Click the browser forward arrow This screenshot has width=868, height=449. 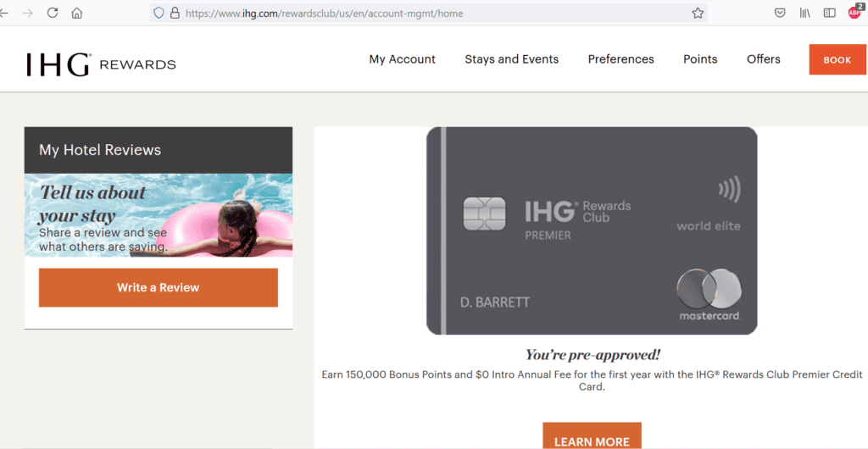(x=28, y=14)
